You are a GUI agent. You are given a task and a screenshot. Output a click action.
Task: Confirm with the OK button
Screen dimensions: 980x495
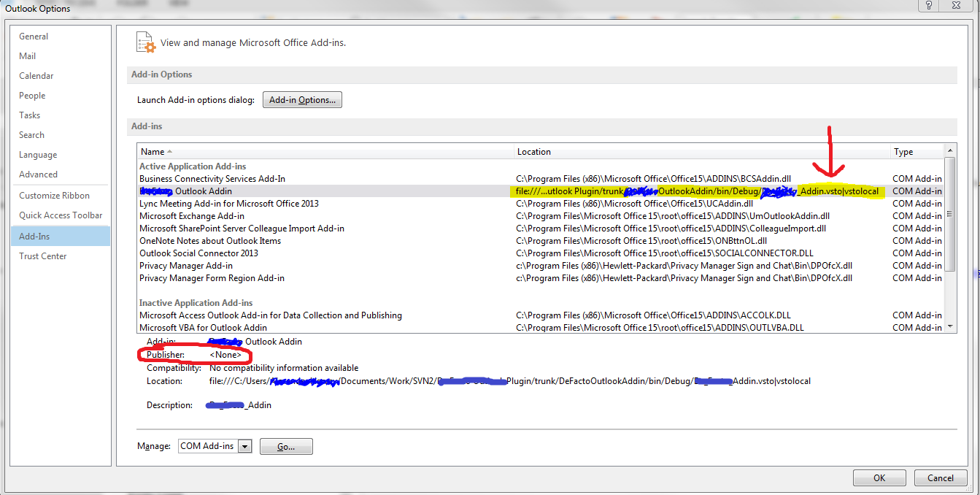tap(879, 478)
